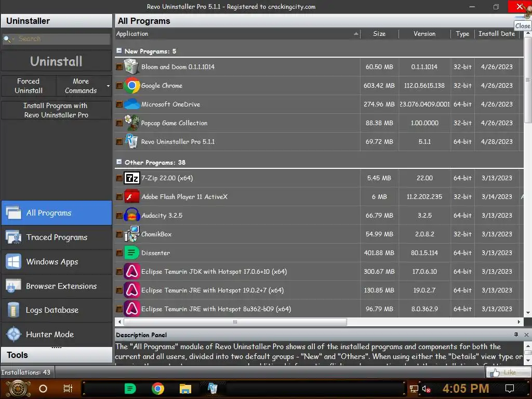Open Google Chrome from the taskbar
This screenshot has height=399, width=532.
[x=158, y=389]
